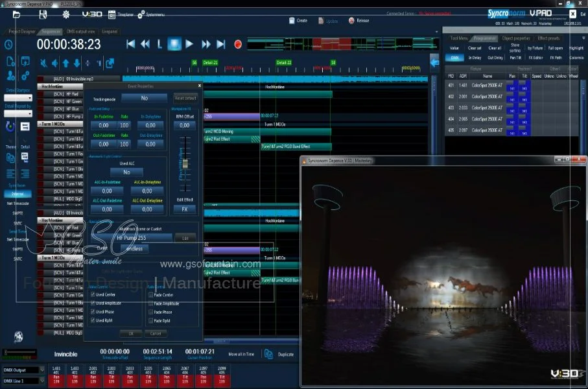Toggle the Used RpM checkbox
Viewport: 588px width, 389px height.
(x=93, y=320)
